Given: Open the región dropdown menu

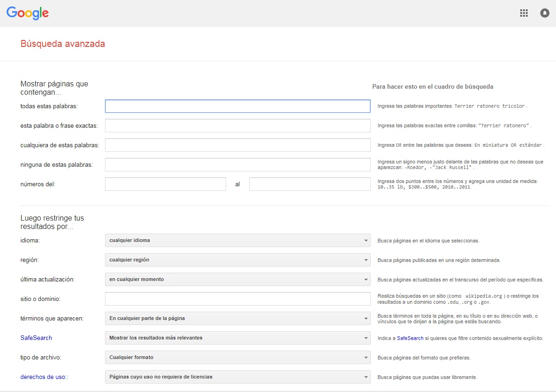Looking at the screenshot, I should click(x=237, y=260).
